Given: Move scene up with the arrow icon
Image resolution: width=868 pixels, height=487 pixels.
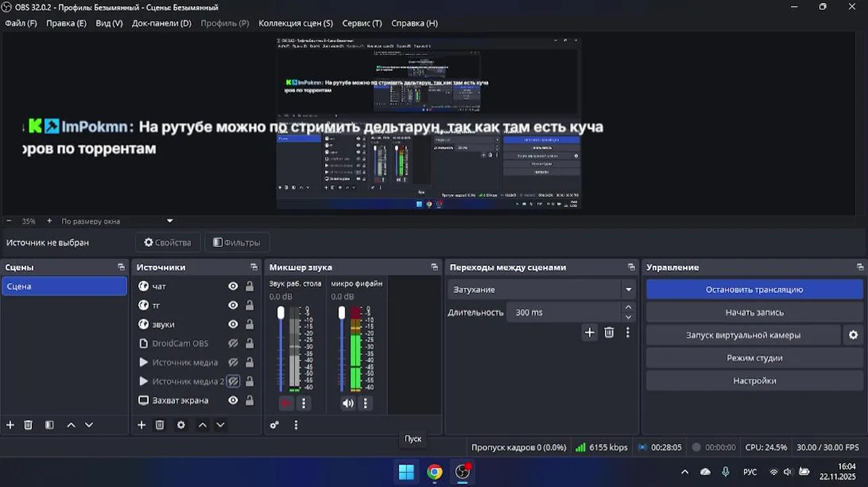Looking at the screenshot, I should tap(71, 425).
